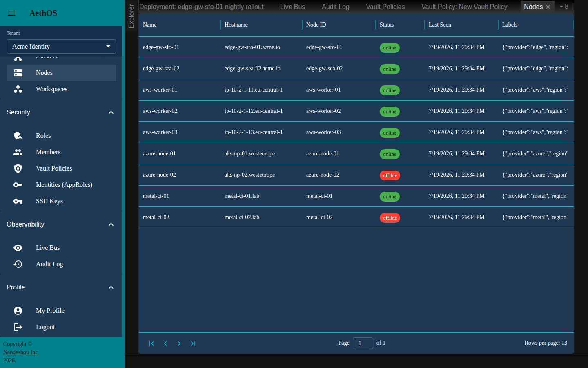Click the Audit Log history icon
588x368 pixels.
(18, 264)
